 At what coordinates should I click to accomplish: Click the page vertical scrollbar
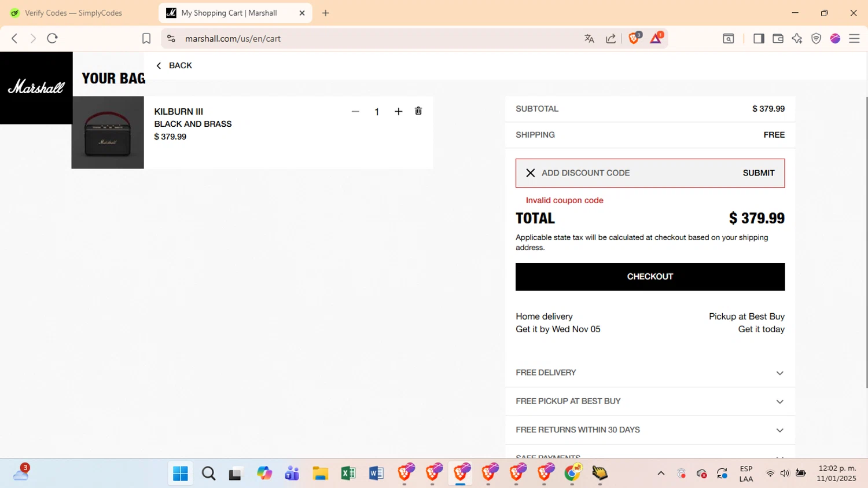[866, 243]
